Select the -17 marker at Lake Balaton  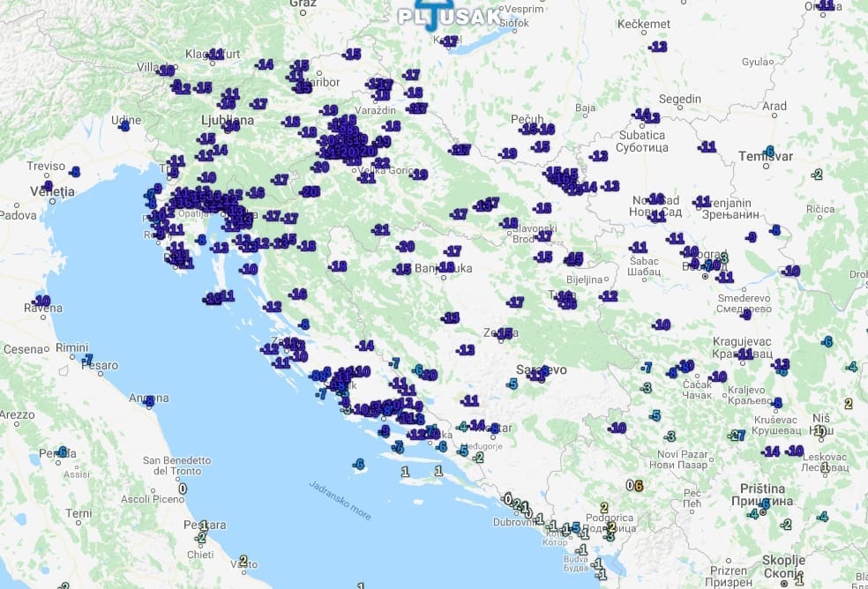[450, 41]
